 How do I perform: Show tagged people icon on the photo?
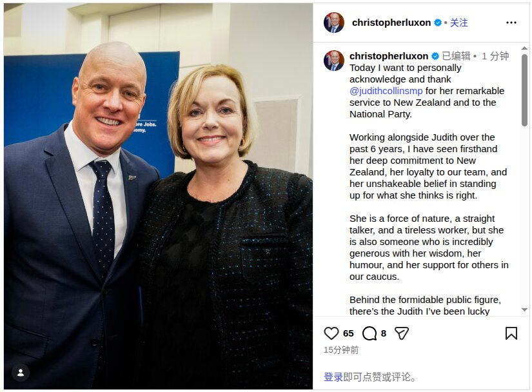pos(21,373)
